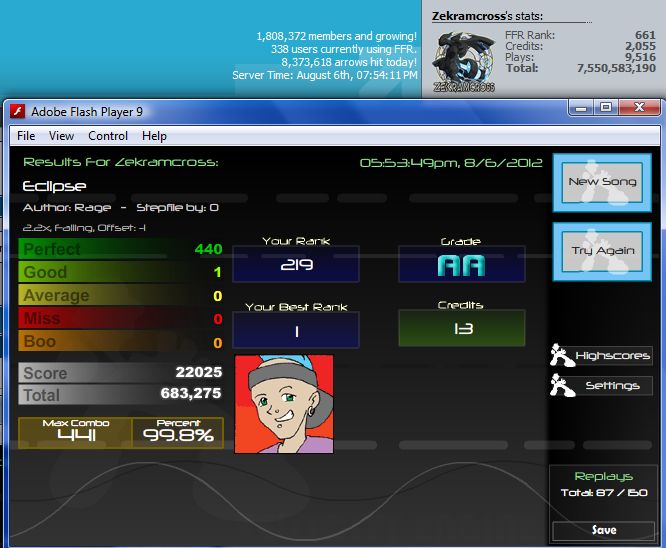This screenshot has height=548, width=666.
Task: Click the Settings dancer icon
Action: click(x=562, y=385)
